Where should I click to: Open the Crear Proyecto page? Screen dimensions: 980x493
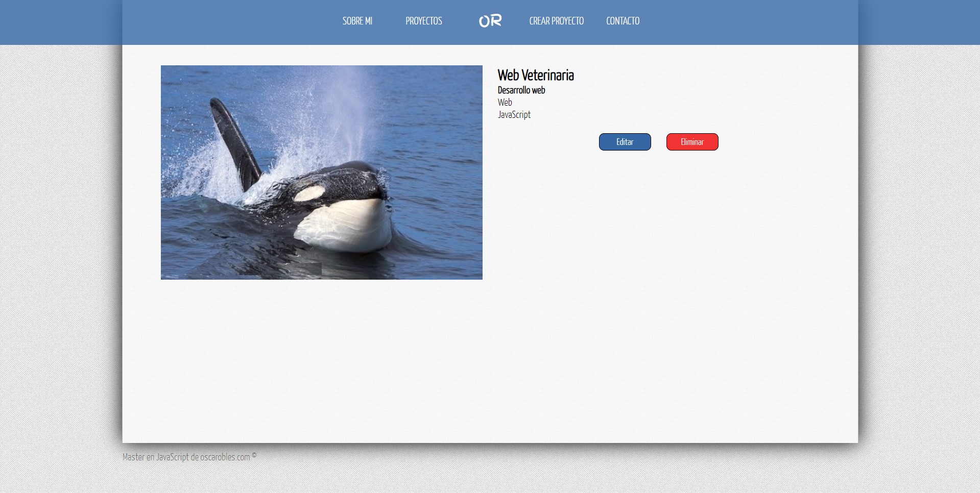pyautogui.click(x=556, y=21)
